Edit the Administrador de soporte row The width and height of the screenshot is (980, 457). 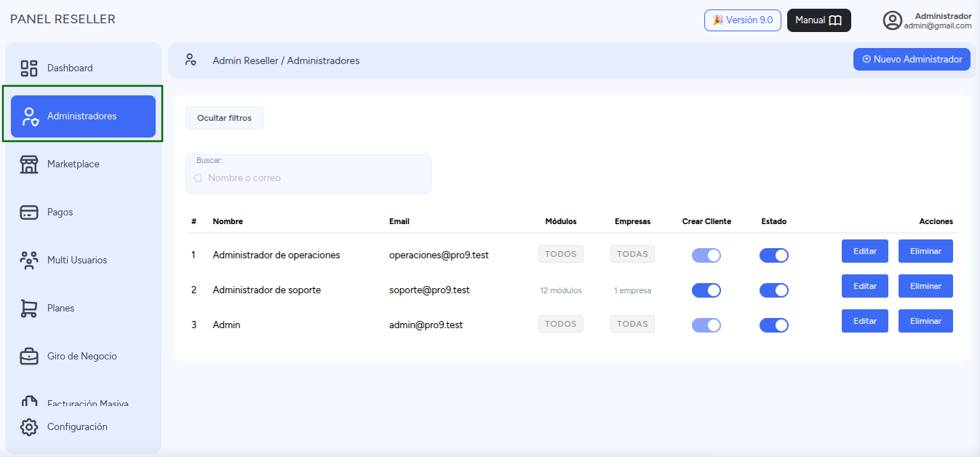tap(865, 286)
